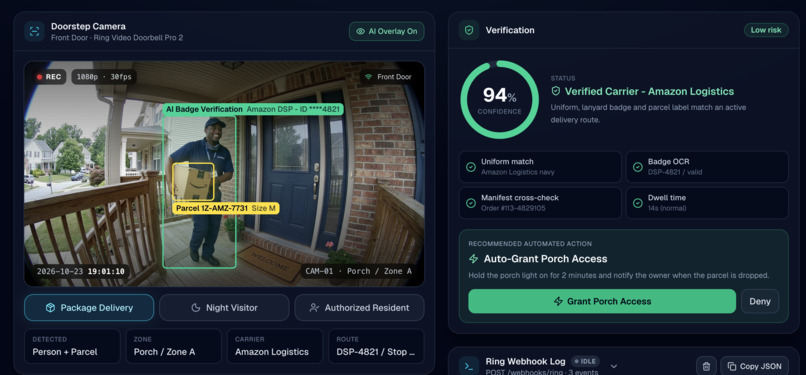The height and width of the screenshot is (375, 806).
Task: Click the Uniform match check icon
Action: (470, 167)
